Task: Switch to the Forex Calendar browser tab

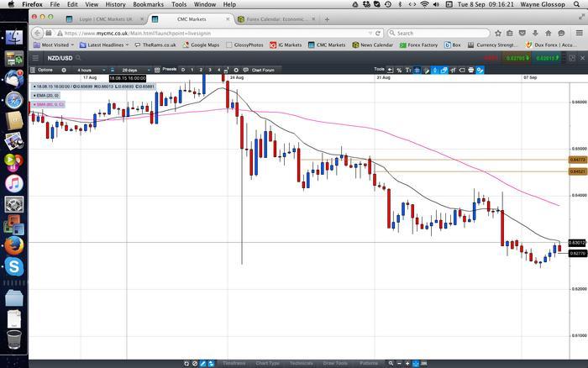Action: coord(277,19)
